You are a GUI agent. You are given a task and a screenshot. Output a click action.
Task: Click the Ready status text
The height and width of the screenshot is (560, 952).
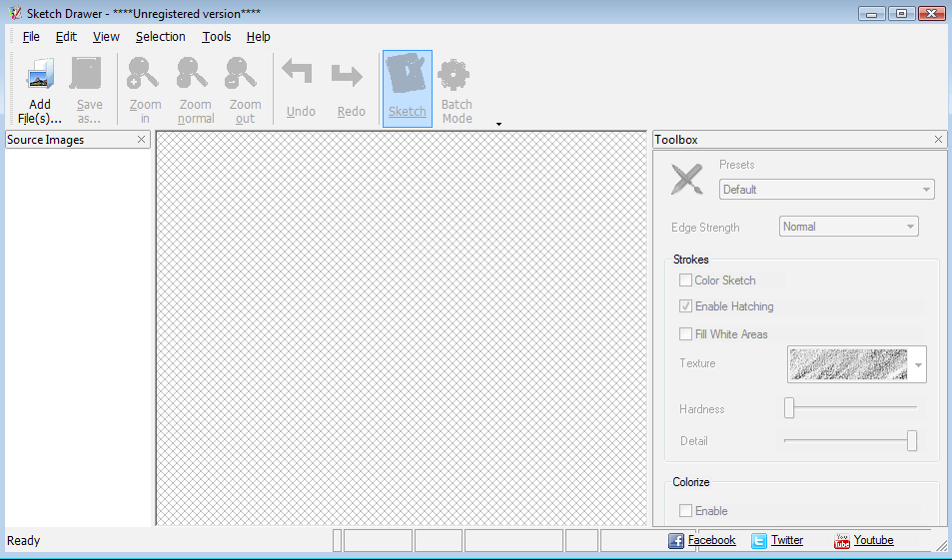(23, 541)
